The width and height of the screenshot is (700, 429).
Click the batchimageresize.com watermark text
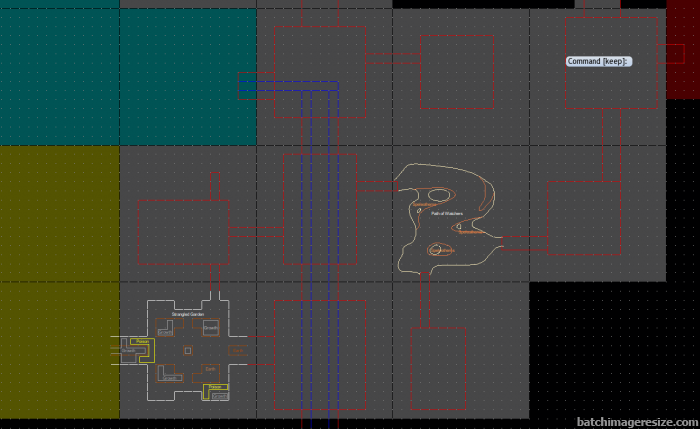tap(636, 421)
